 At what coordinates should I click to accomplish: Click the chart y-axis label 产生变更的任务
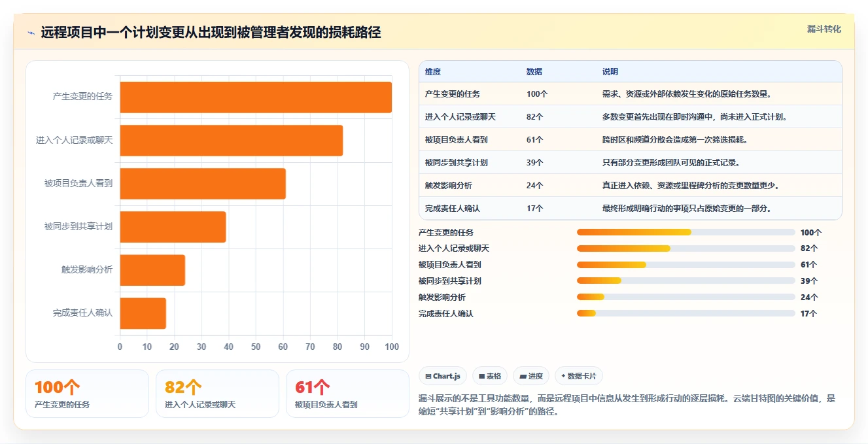pos(82,97)
